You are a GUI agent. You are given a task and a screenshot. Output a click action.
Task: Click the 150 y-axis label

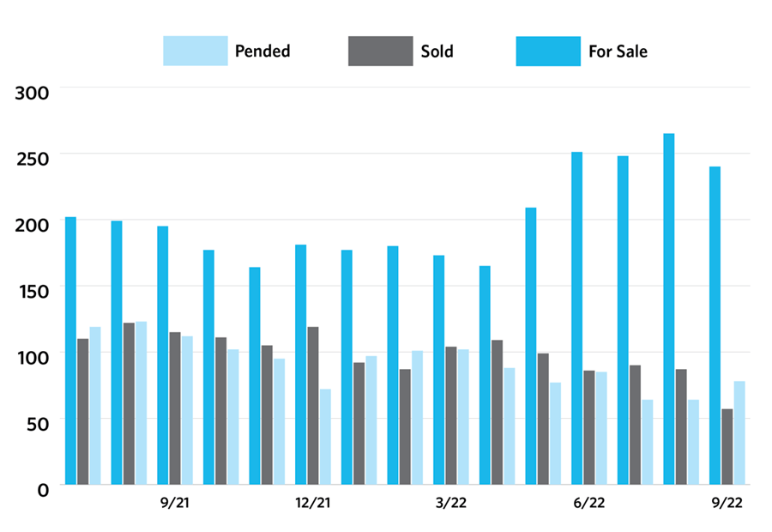point(33,290)
